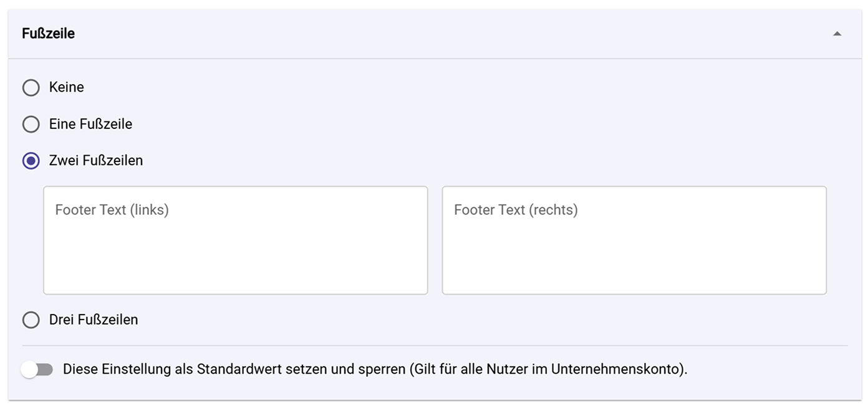Choose the Eine Fußzeile radio button

(31, 125)
